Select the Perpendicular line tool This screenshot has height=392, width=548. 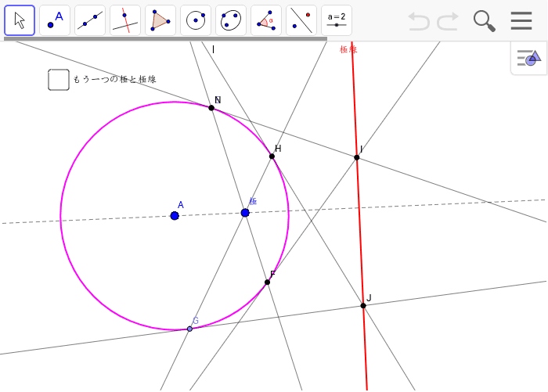click(125, 20)
